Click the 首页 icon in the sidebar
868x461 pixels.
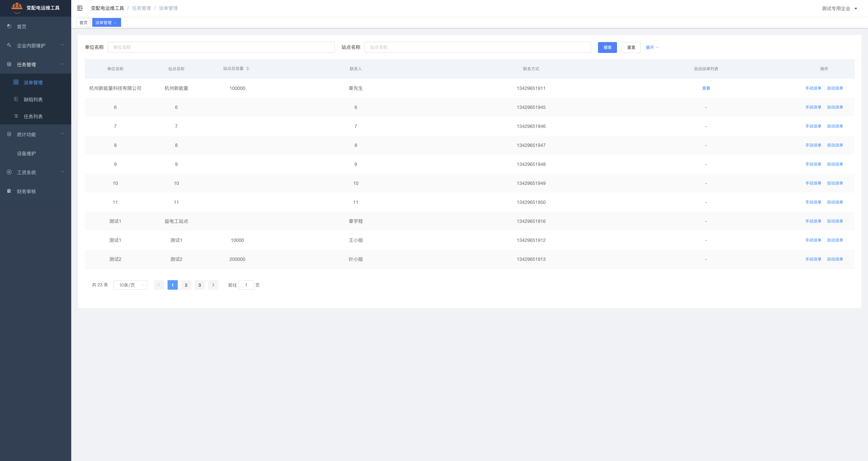tap(9, 26)
